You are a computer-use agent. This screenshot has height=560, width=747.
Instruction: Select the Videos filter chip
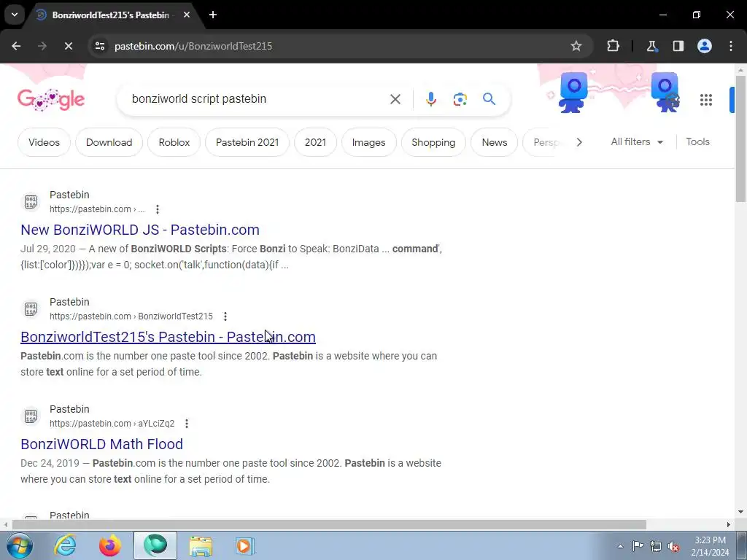point(44,142)
